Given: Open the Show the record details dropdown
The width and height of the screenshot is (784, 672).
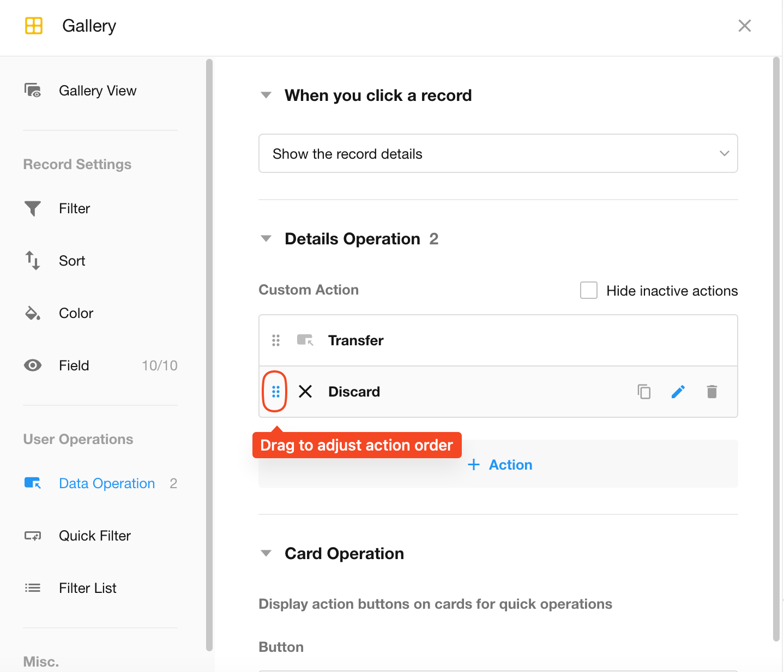Looking at the screenshot, I should click(x=498, y=154).
